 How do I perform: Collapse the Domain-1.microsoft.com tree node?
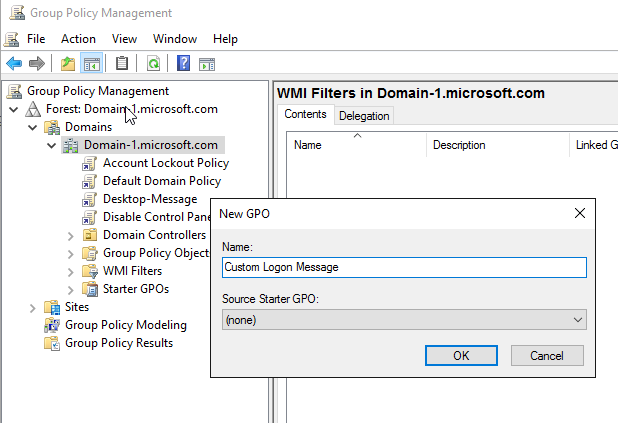coord(52,145)
